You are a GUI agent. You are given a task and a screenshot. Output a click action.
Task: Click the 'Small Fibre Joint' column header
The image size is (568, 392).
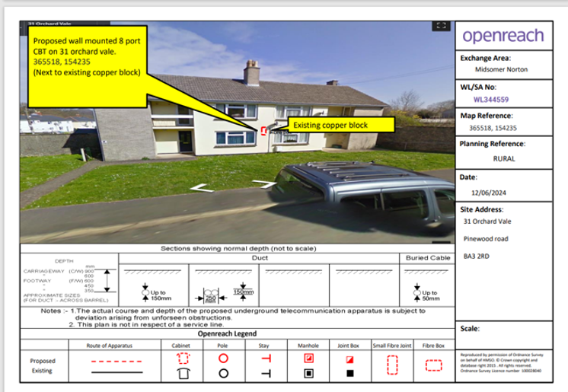click(392, 346)
